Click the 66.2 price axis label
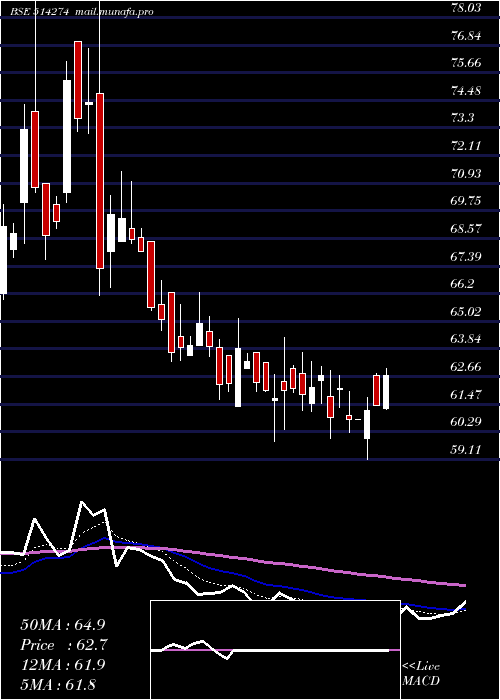 pos(463,284)
